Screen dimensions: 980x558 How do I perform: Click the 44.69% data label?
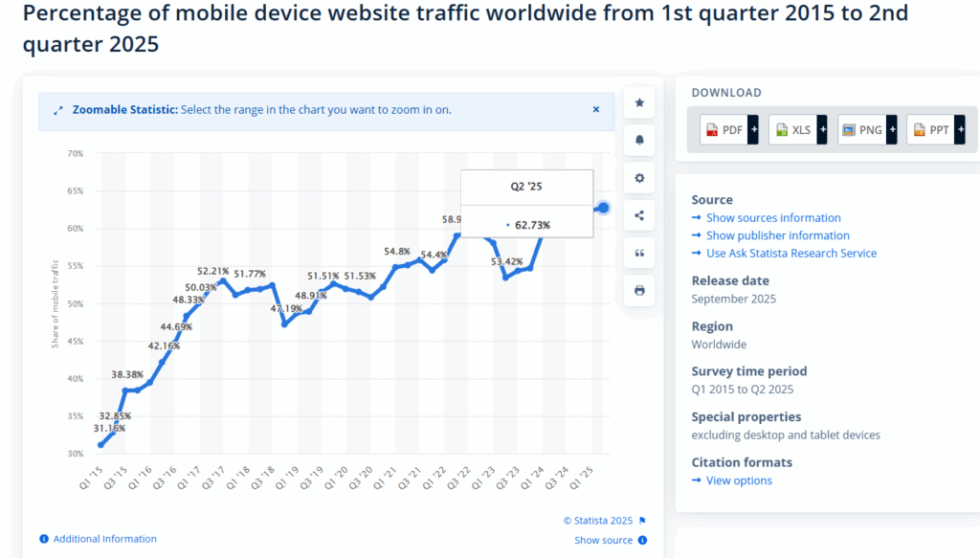tap(176, 326)
